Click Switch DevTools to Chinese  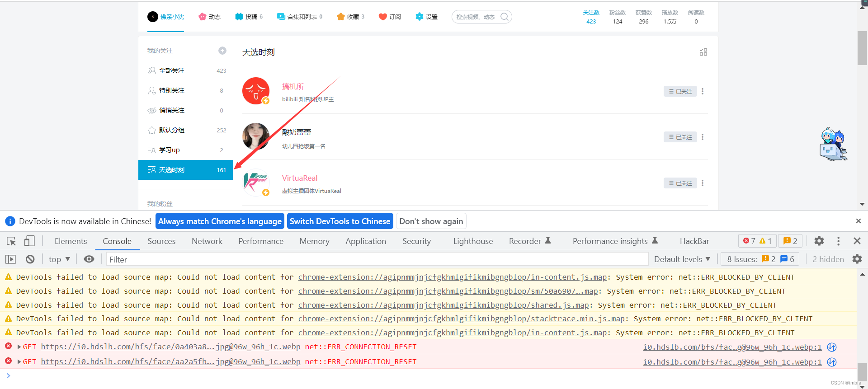[x=340, y=221]
